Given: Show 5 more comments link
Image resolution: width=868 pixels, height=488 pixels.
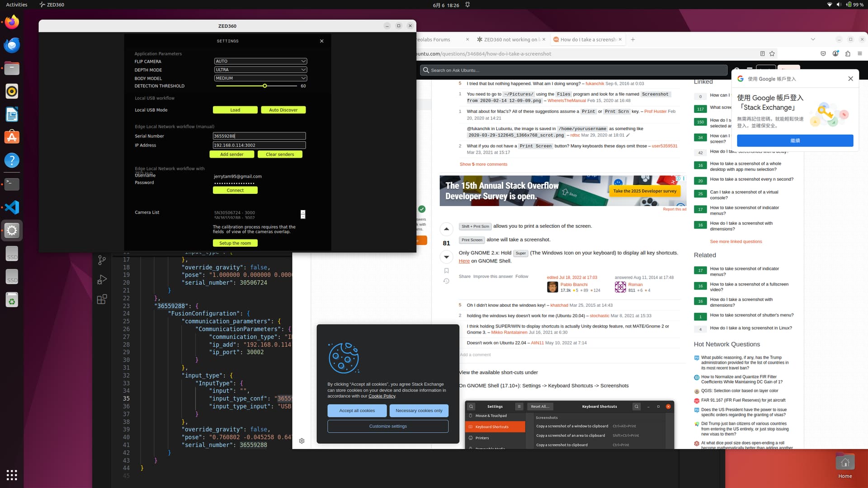Looking at the screenshot, I should click(483, 164).
